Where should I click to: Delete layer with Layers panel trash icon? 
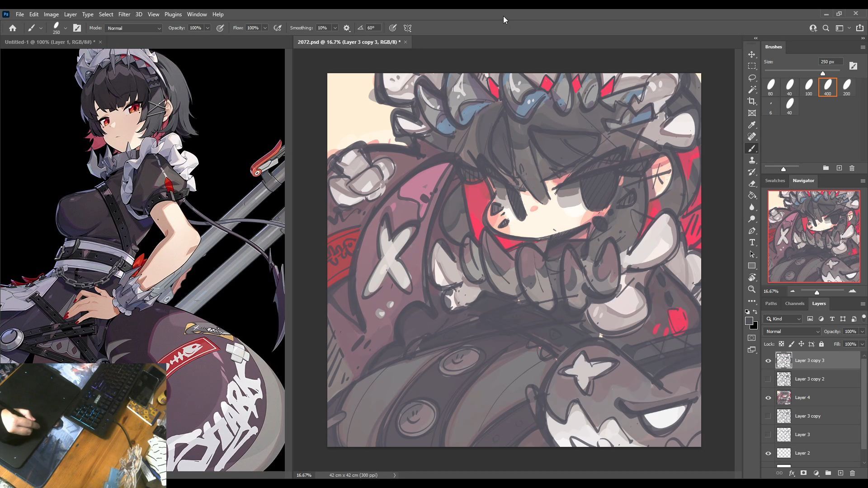click(x=852, y=473)
